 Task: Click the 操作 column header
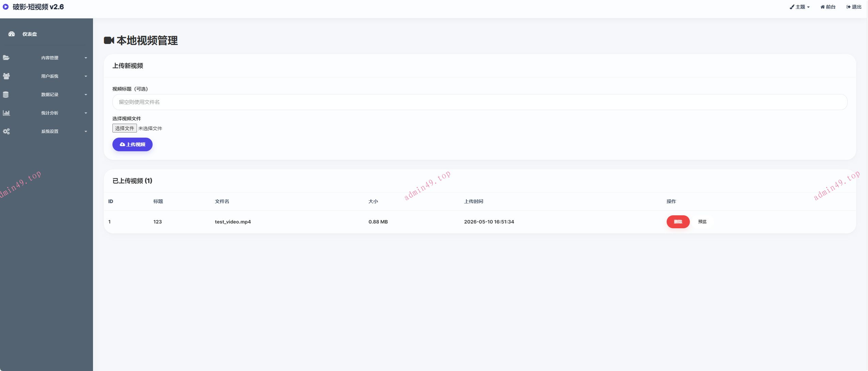pos(671,201)
